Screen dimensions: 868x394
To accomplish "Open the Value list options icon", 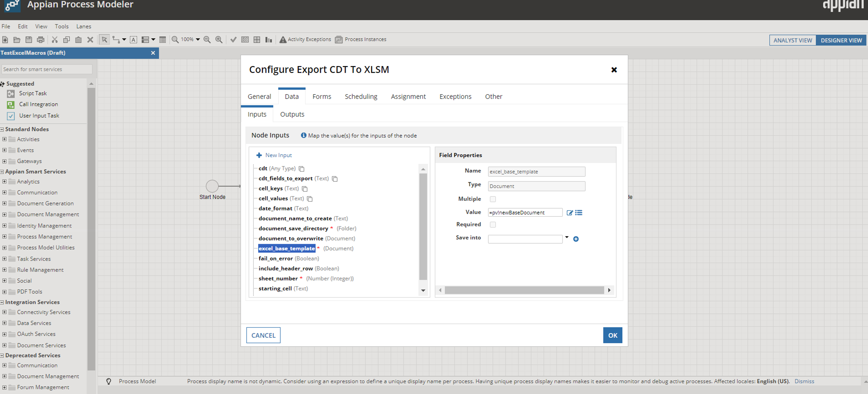I will [579, 213].
